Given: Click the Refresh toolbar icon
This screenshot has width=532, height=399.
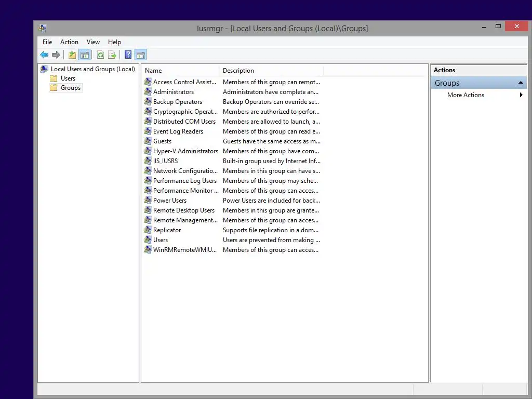Looking at the screenshot, I should click(100, 55).
